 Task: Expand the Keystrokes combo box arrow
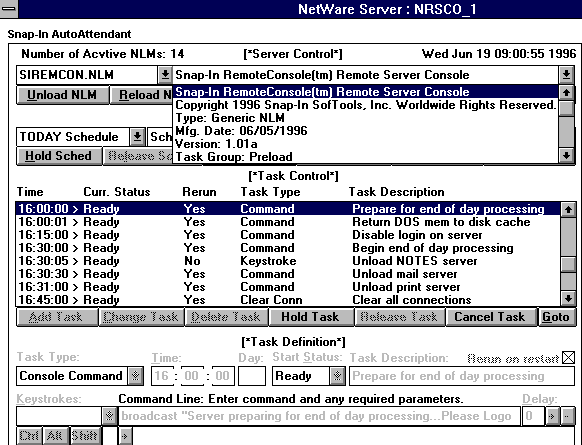pyautogui.click(x=109, y=415)
